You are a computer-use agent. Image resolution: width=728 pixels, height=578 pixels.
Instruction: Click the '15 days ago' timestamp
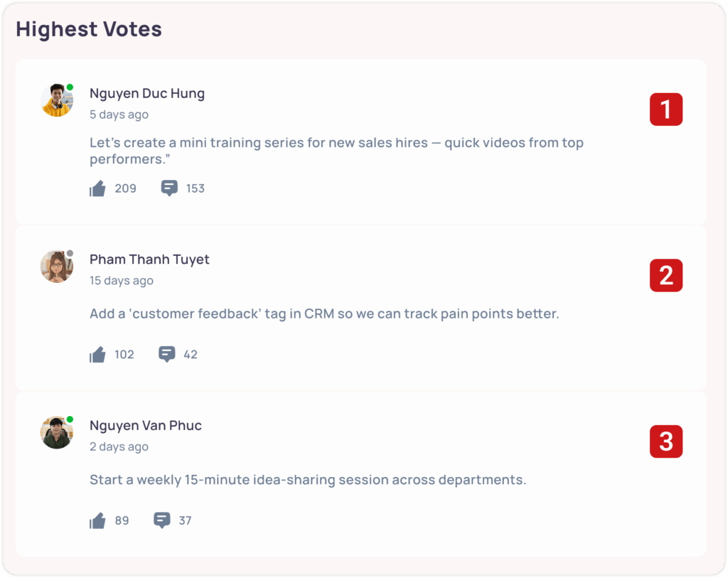[122, 281]
